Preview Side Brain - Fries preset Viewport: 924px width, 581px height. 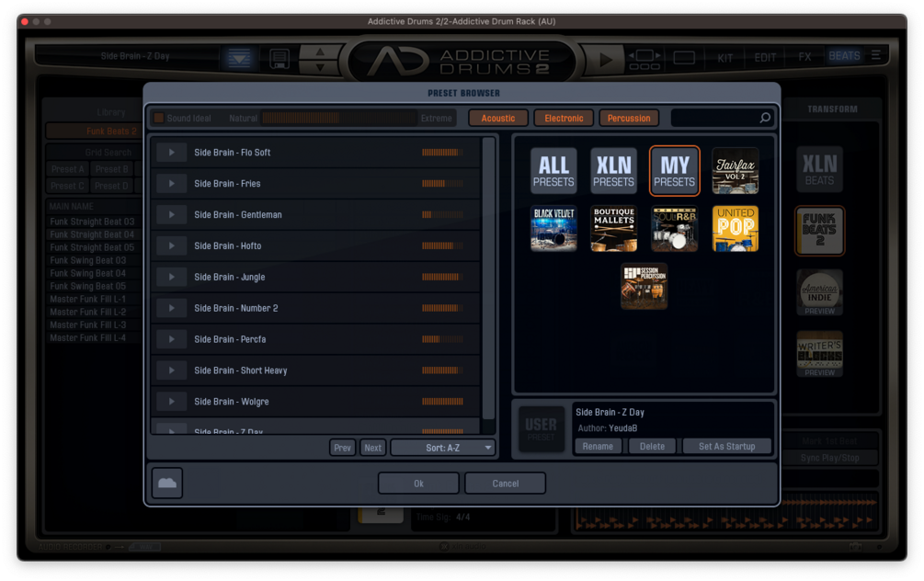coord(172,184)
